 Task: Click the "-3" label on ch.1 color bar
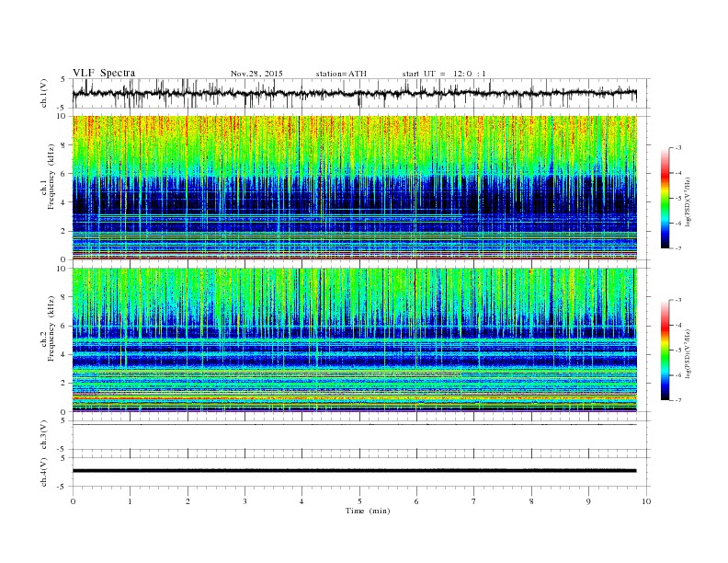pyautogui.click(x=678, y=148)
